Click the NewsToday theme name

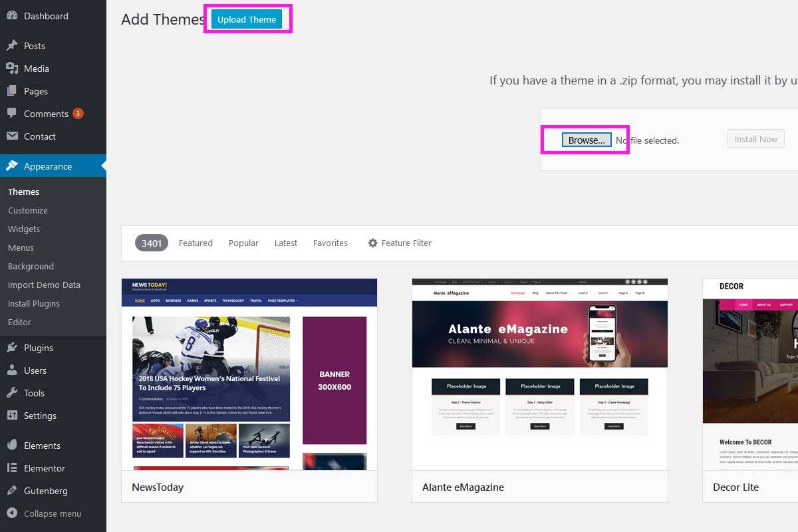[158, 487]
